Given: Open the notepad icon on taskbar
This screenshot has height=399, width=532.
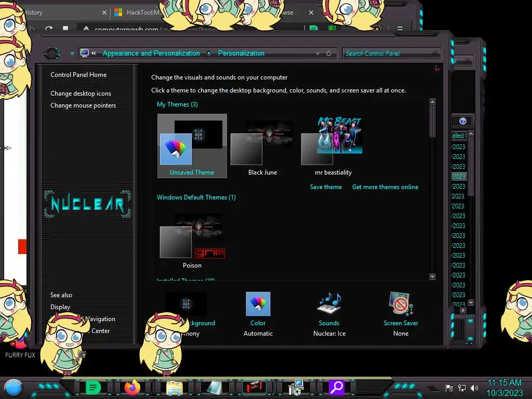Looking at the screenshot, I should pyautogui.click(x=214, y=388).
